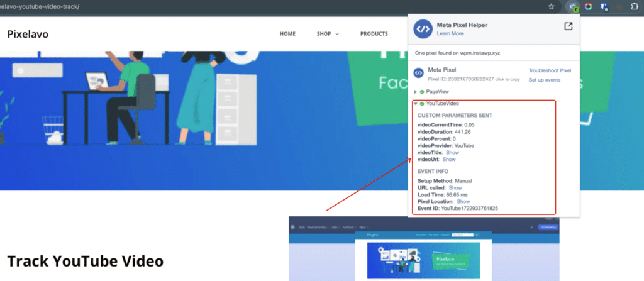Open the PRODUCTS menu item
This screenshot has height=281, width=644.
tap(374, 34)
